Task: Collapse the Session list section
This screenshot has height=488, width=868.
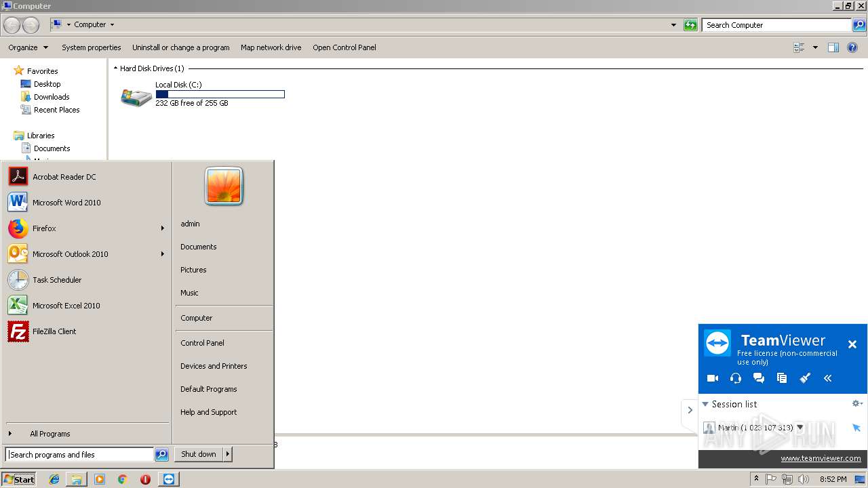Action: pyautogui.click(x=705, y=404)
